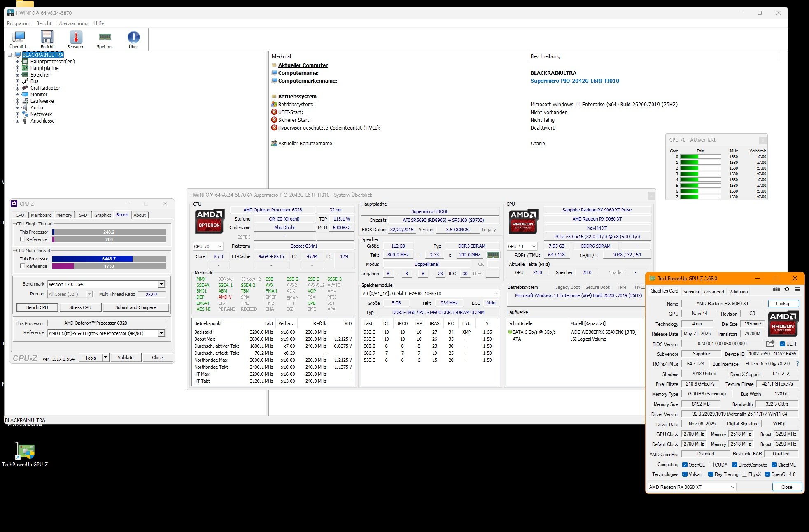Open the Benchmark version dropdown
Viewport: 809px width, 532px height.
point(161,284)
